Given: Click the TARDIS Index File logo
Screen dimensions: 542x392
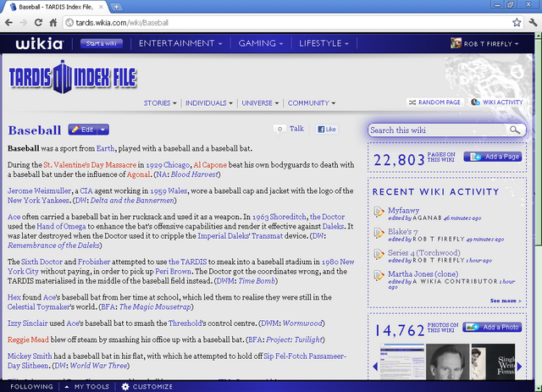Looking at the screenshot, I should (x=73, y=77).
